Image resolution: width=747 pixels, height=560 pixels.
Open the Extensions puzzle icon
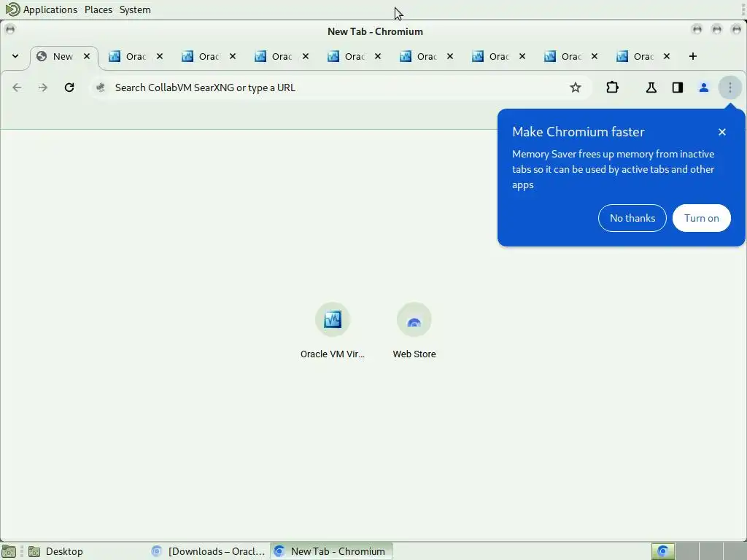[612, 87]
